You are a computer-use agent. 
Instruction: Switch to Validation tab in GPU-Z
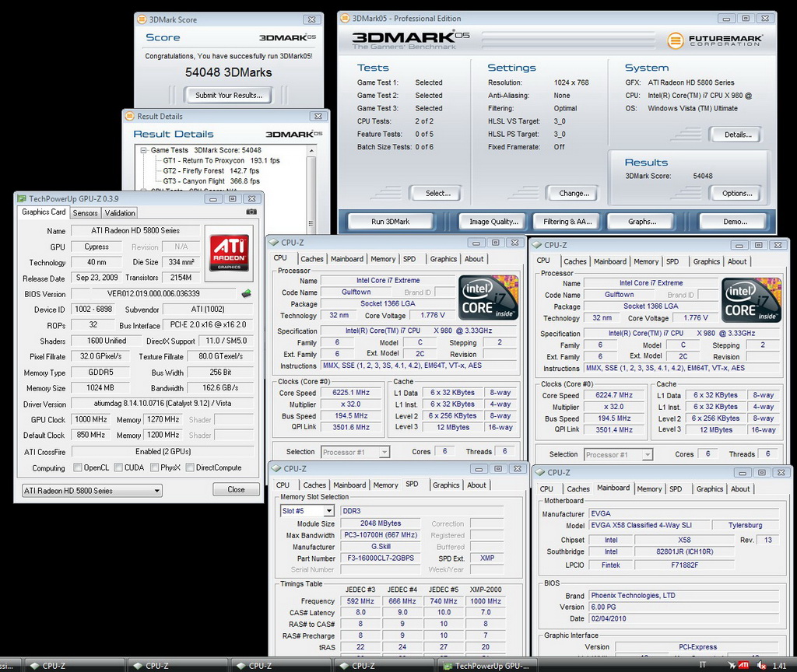(120, 213)
